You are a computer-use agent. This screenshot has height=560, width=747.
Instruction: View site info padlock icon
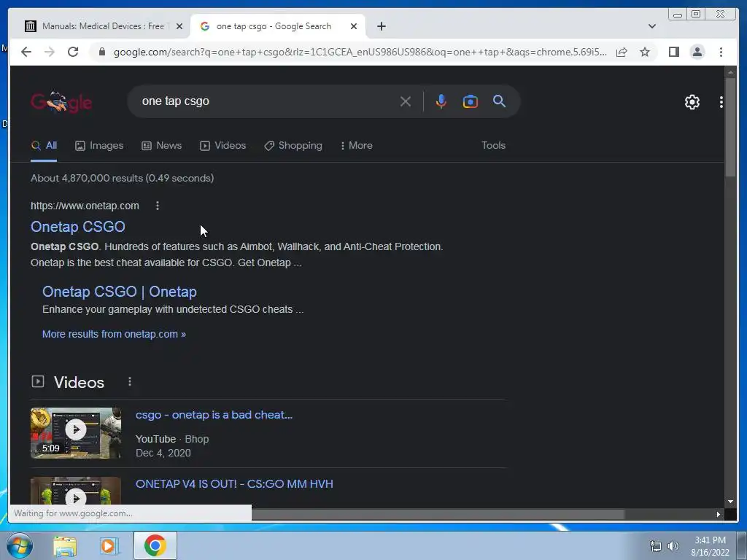tap(101, 52)
